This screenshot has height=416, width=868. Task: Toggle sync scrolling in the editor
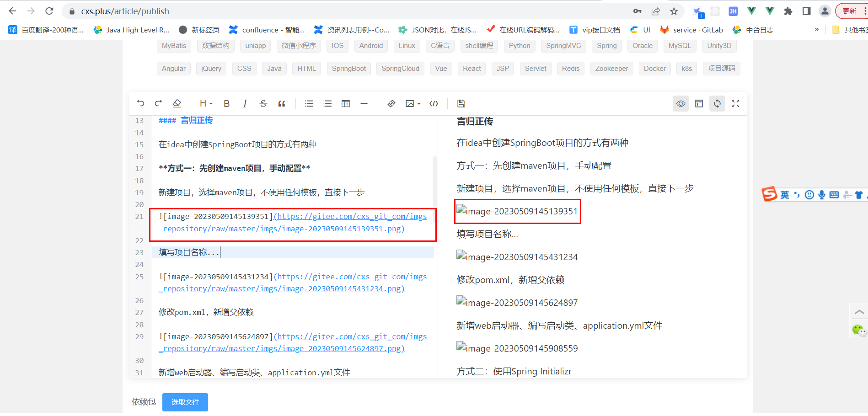click(x=717, y=104)
